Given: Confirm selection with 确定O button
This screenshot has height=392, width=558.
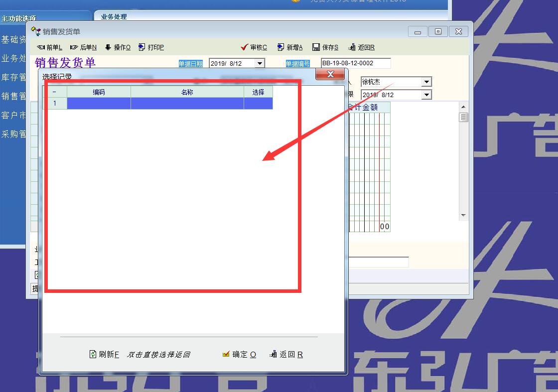Looking at the screenshot, I should click(240, 354).
